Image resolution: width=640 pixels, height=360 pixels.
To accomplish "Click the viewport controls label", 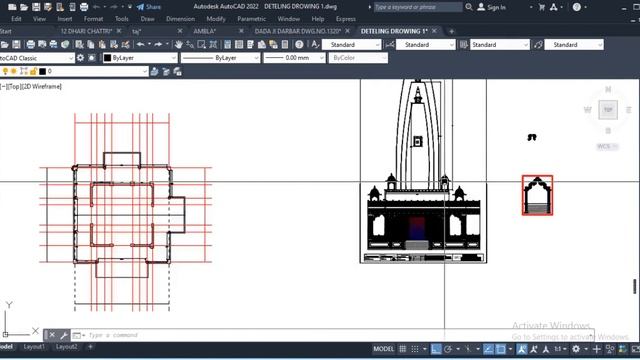I will point(31,87).
